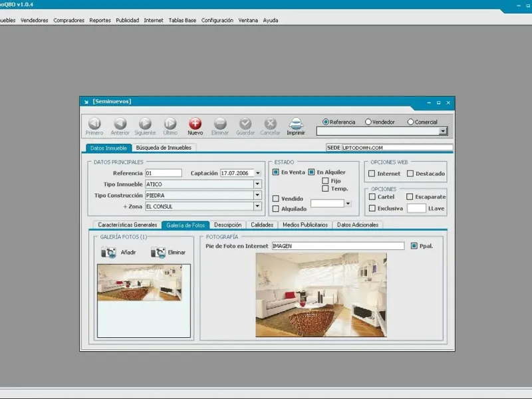Click the Llave input box
The width and height of the screenshot is (532, 399).
[x=416, y=208]
